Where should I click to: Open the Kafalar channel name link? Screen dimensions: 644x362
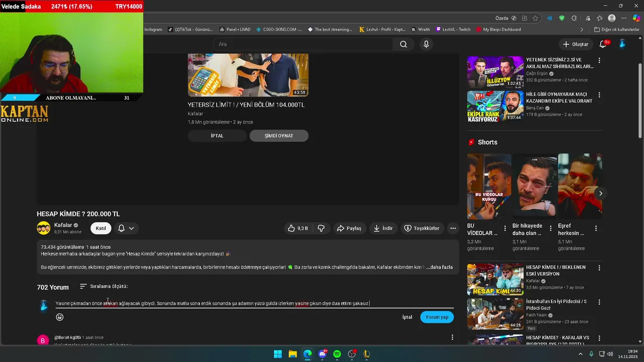[x=63, y=225]
